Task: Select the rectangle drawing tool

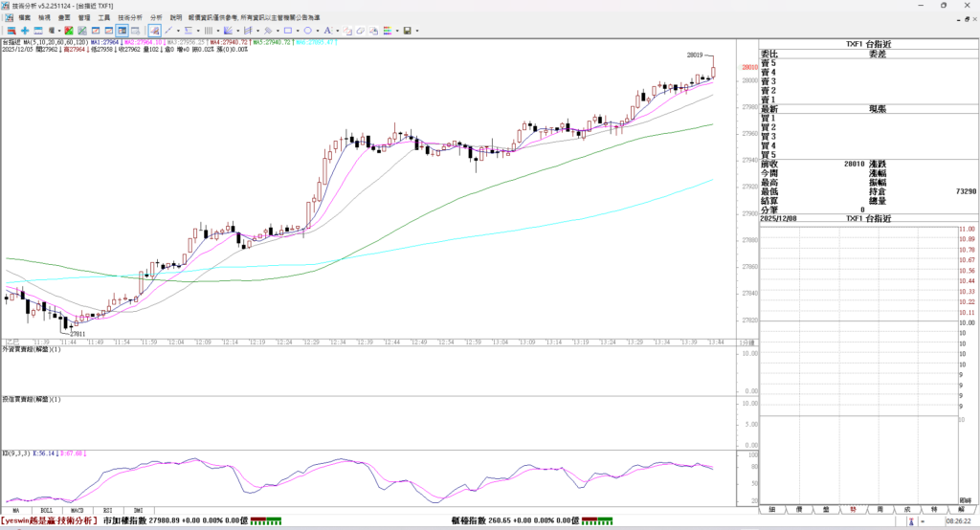Action: (287, 31)
